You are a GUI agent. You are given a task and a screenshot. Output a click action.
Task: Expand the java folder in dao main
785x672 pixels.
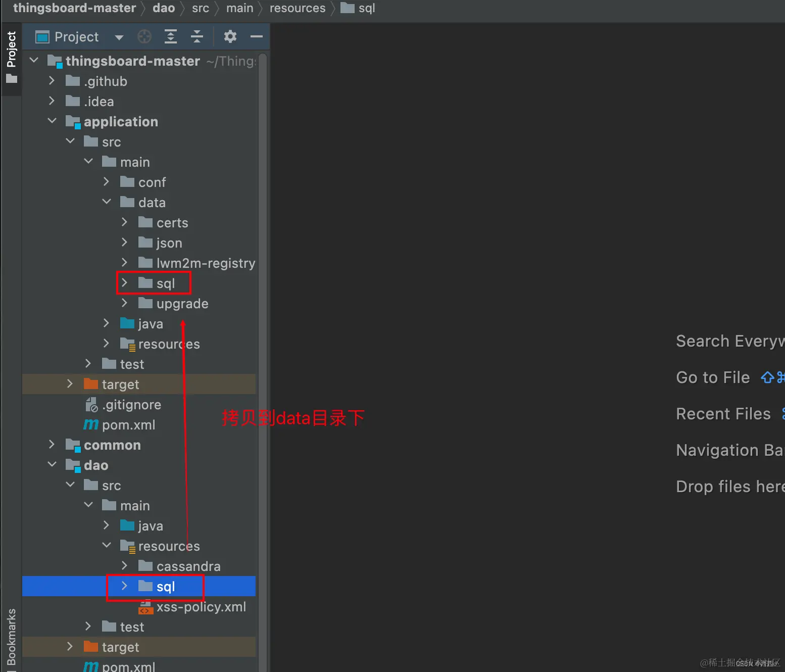(x=107, y=525)
